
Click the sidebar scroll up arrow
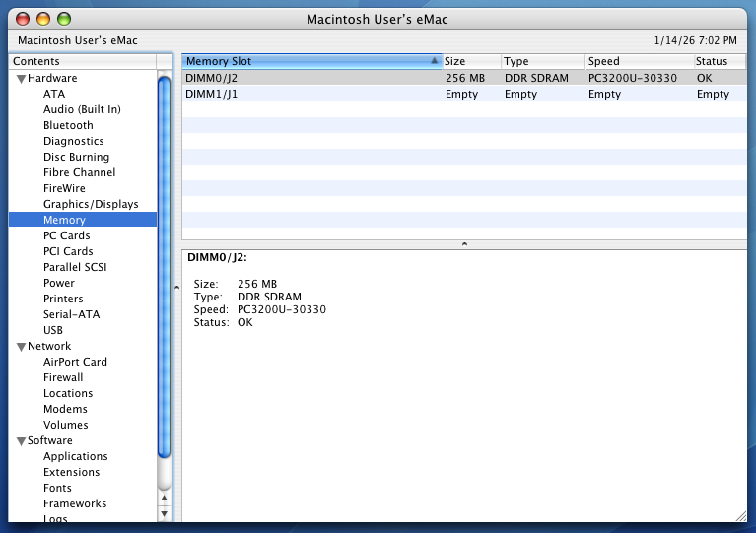tap(164, 499)
